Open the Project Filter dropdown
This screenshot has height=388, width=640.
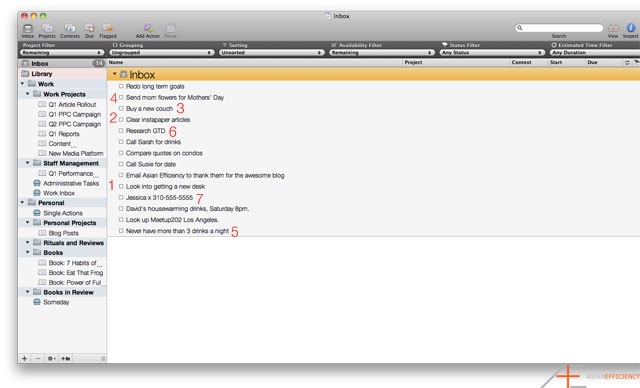(x=62, y=53)
